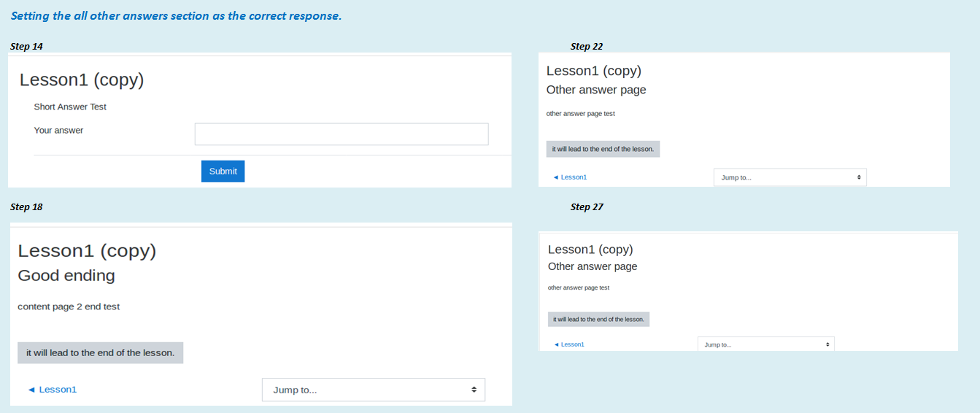Click the Good ending page heading
The image size is (980, 413).
click(66, 276)
